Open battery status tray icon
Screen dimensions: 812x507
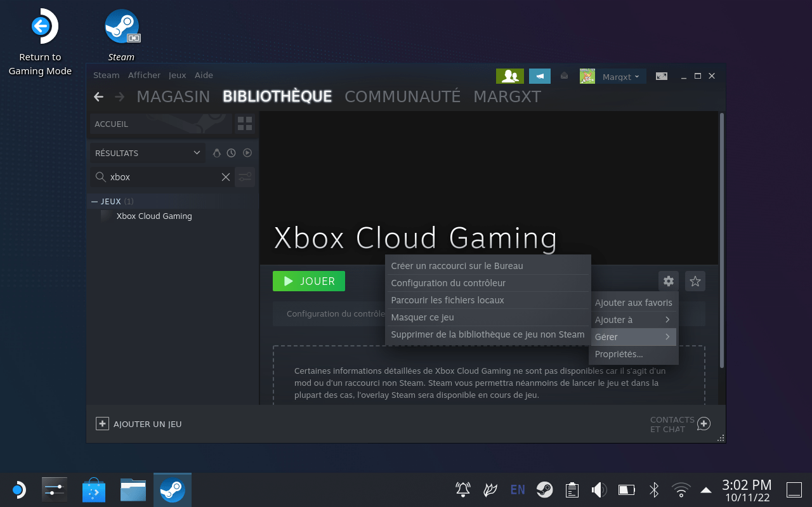click(627, 490)
